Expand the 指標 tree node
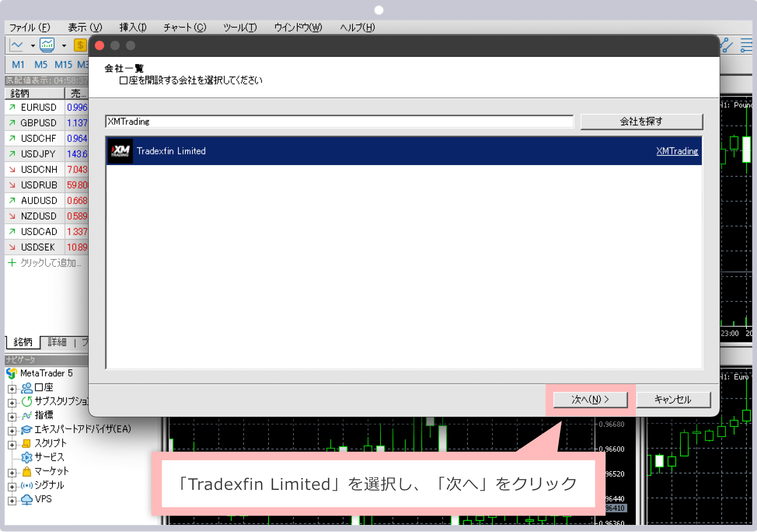Screen dimensions: 757x532 tap(12, 417)
